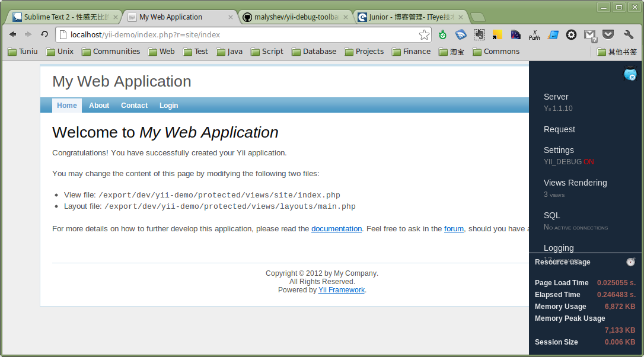The height and width of the screenshot is (357, 644).
Task: Open the Settings debug panel
Action: (559, 151)
